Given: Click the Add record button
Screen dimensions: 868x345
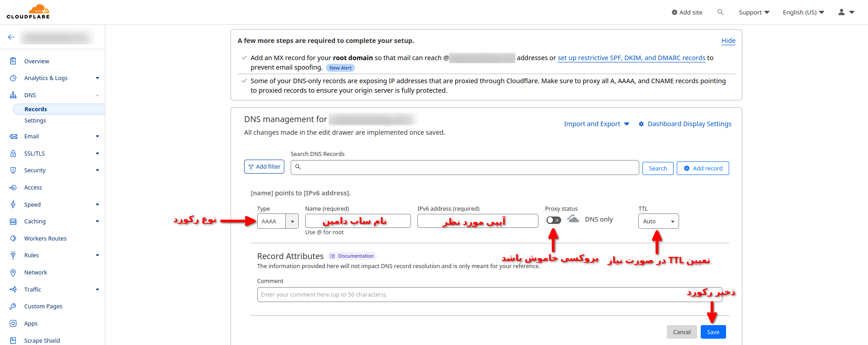Looking at the screenshot, I should pos(703,169).
